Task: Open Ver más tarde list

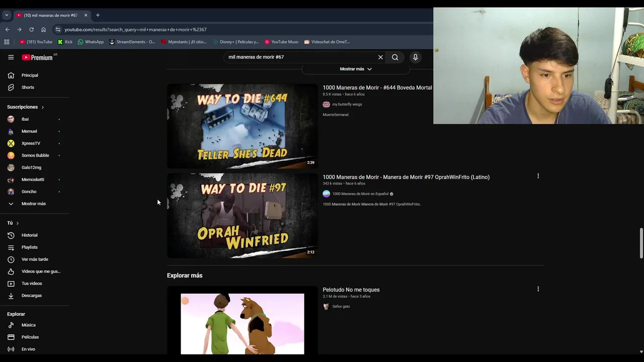Action: tap(34, 259)
